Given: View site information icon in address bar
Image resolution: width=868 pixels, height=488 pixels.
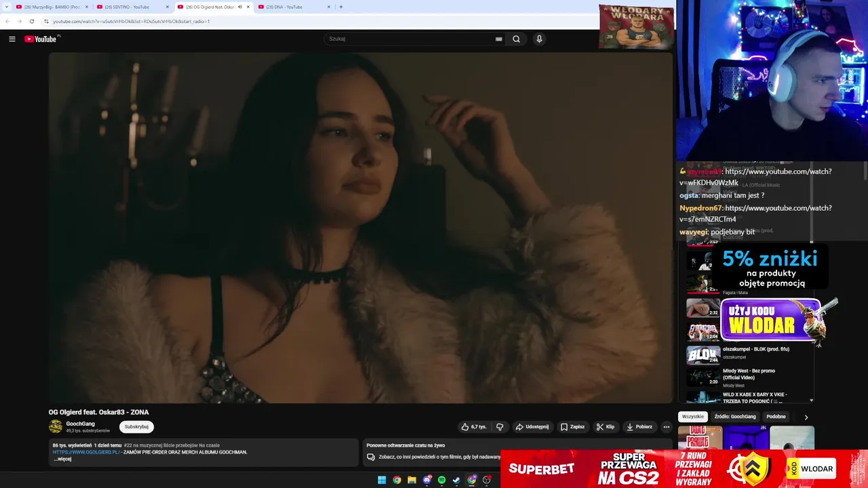Looking at the screenshot, I should (46, 21).
